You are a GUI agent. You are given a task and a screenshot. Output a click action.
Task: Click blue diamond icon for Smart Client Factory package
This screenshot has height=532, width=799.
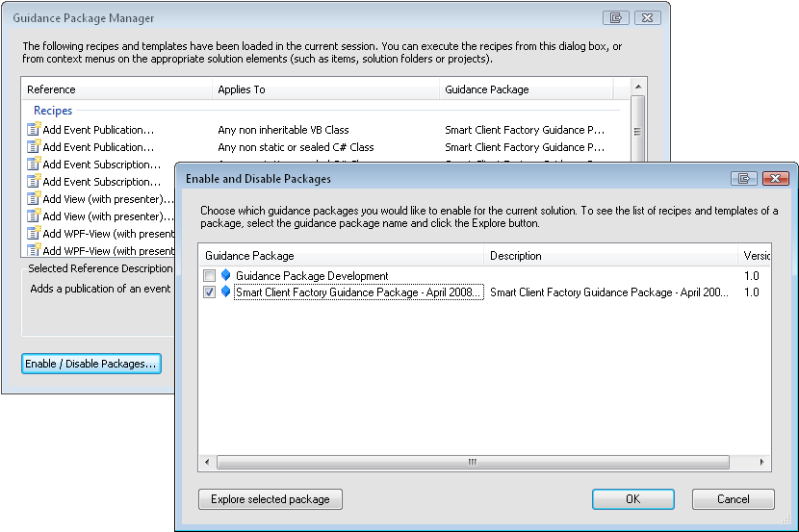tap(225, 291)
